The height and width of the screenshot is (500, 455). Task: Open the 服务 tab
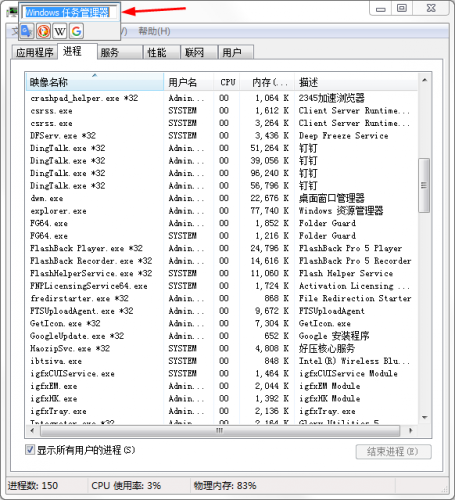[x=119, y=52]
